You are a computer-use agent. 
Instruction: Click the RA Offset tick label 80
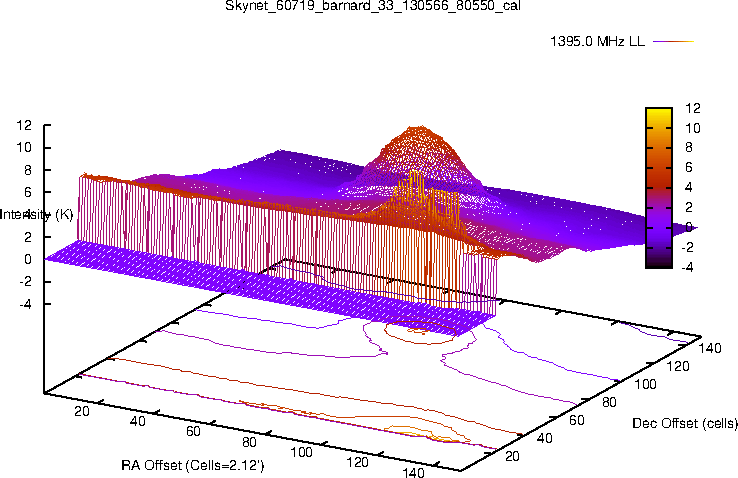point(249,442)
